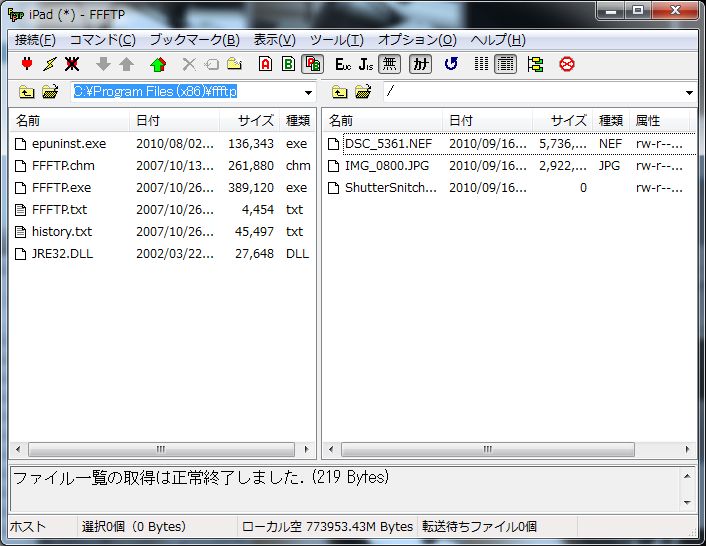
Task: Click the gray X Delete icon
Action: [x=189, y=64]
